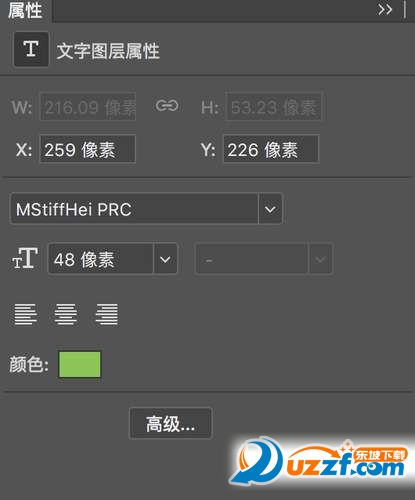Toggle the width-height link chain icon
Image resolution: width=415 pixels, height=500 pixels.
(x=167, y=106)
